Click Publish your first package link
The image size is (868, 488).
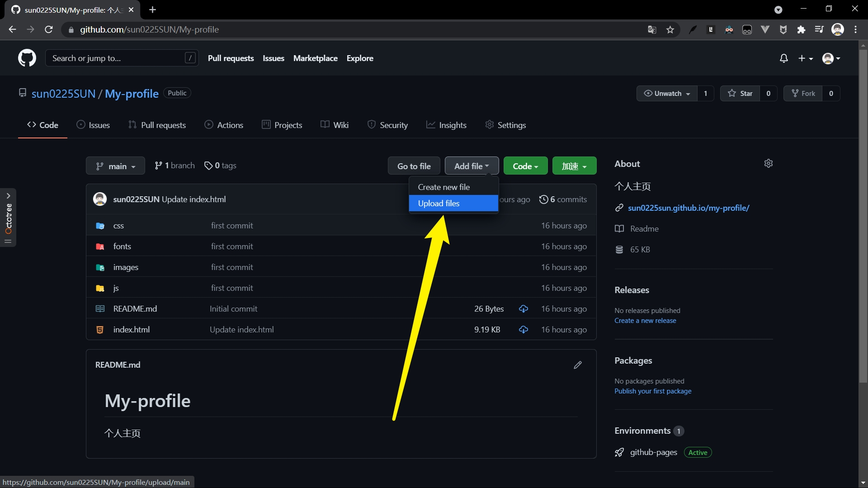[x=653, y=391]
